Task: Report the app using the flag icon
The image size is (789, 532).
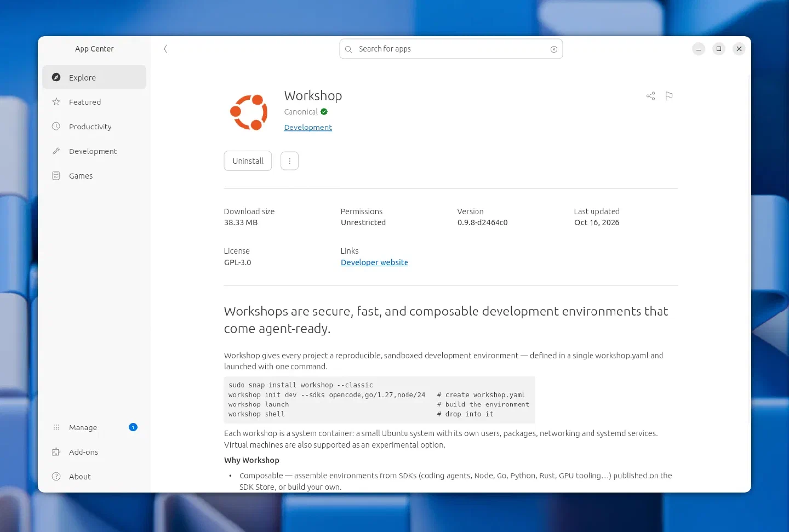Action: tap(669, 96)
